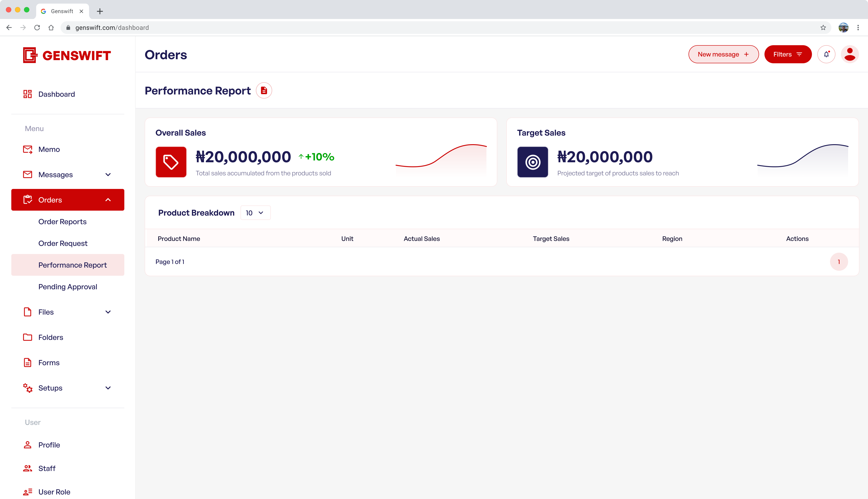Open the rows-per-page dropdown showing 10
Screen dimensions: 868x499
(x=255, y=213)
